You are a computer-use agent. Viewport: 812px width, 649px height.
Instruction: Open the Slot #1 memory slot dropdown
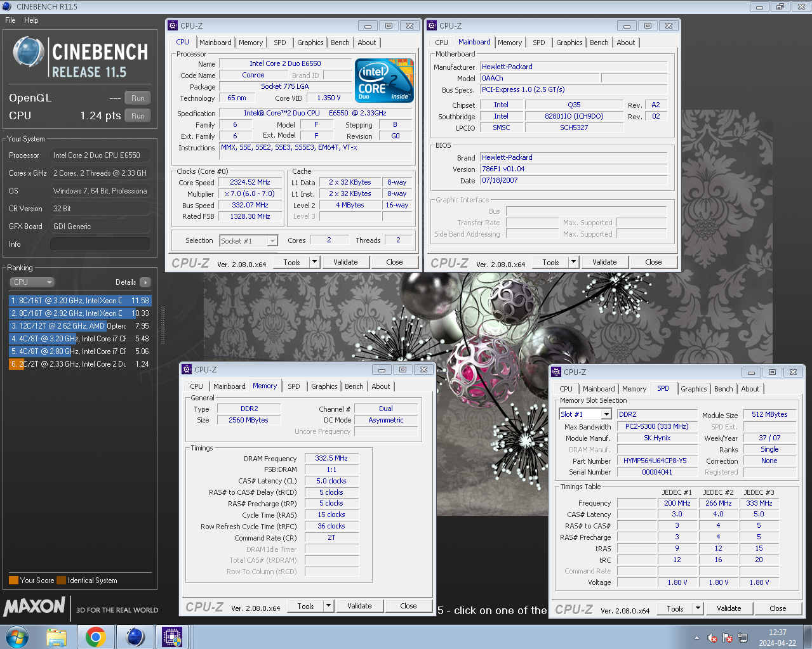coord(585,414)
